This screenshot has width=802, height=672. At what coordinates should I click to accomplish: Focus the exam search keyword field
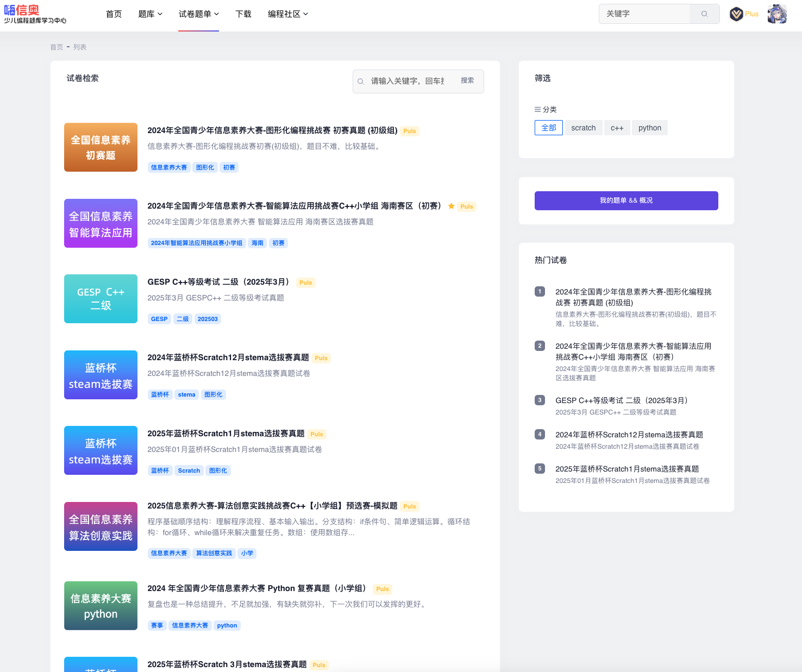pos(408,81)
